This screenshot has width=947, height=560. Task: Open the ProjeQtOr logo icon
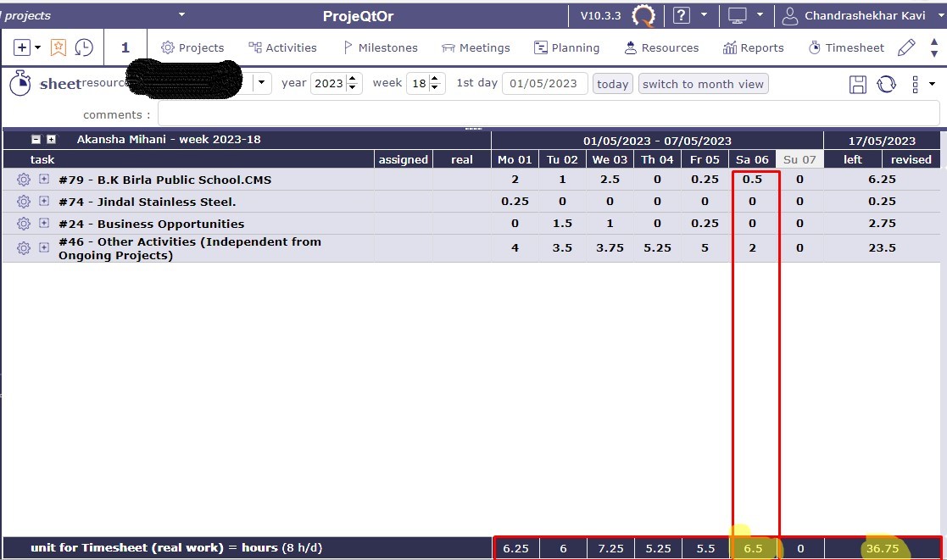[x=643, y=15]
